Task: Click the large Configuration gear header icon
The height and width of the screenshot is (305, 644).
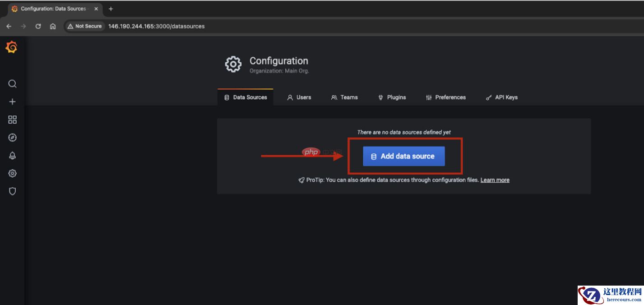Action: pyautogui.click(x=233, y=65)
